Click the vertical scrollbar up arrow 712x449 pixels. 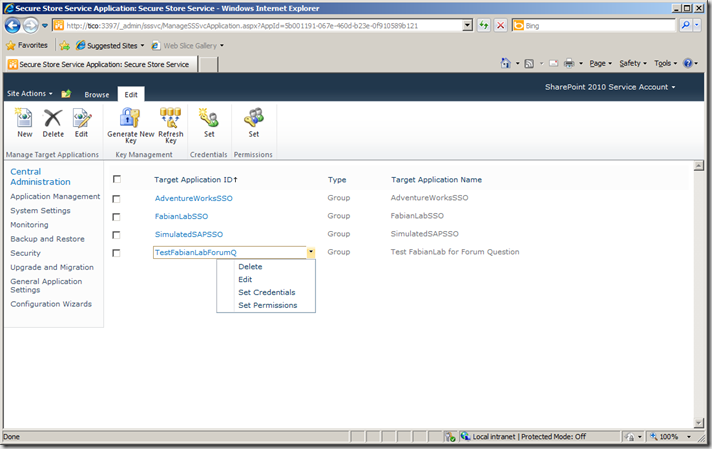(x=699, y=166)
